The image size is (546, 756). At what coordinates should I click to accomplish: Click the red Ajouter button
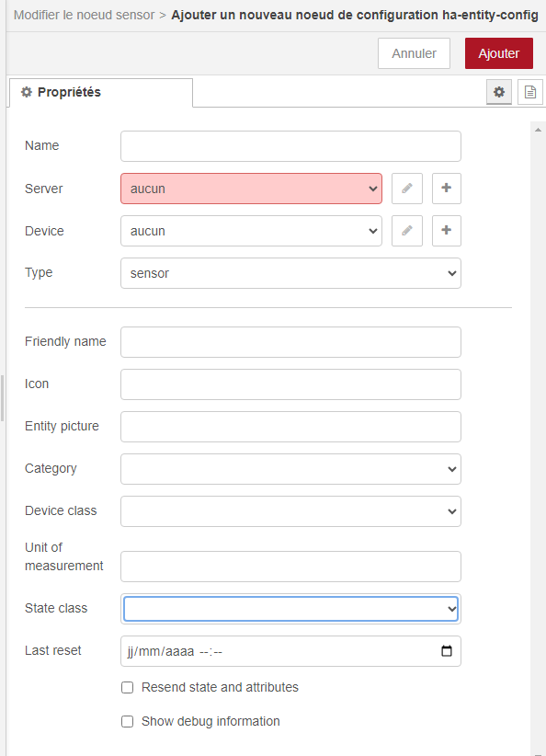[499, 53]
